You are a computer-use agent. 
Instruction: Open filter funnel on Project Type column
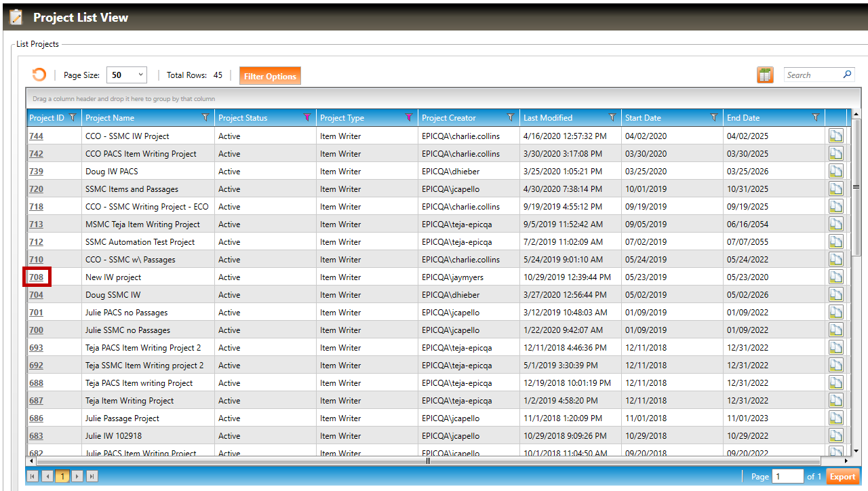(409, 118)
